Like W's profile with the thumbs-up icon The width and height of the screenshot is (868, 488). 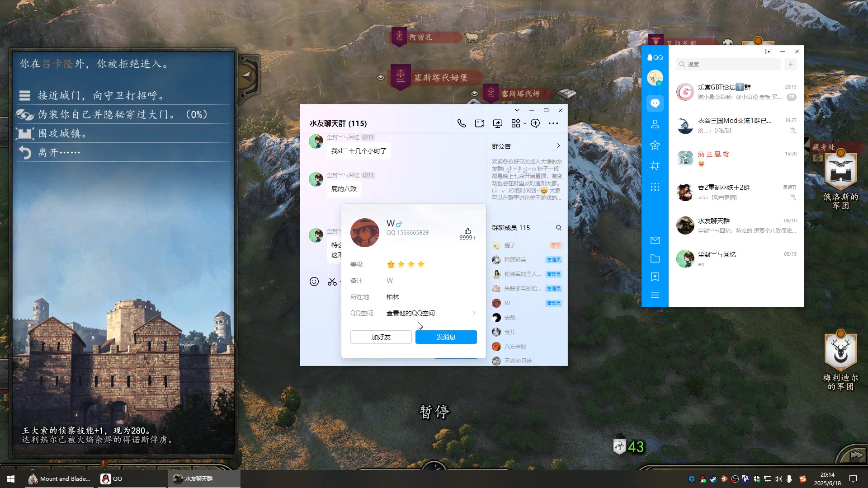[468, 231]
